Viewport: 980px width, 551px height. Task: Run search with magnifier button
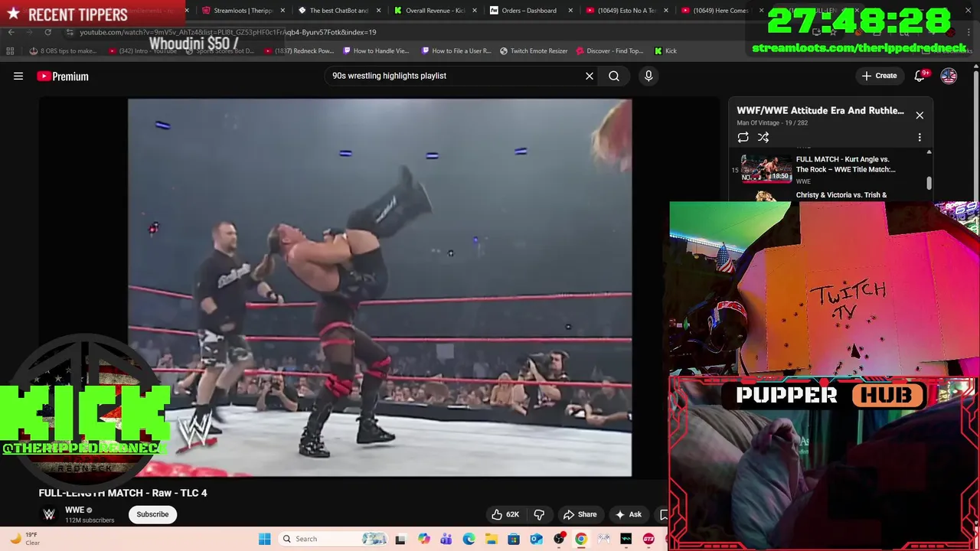coord(614,76)
